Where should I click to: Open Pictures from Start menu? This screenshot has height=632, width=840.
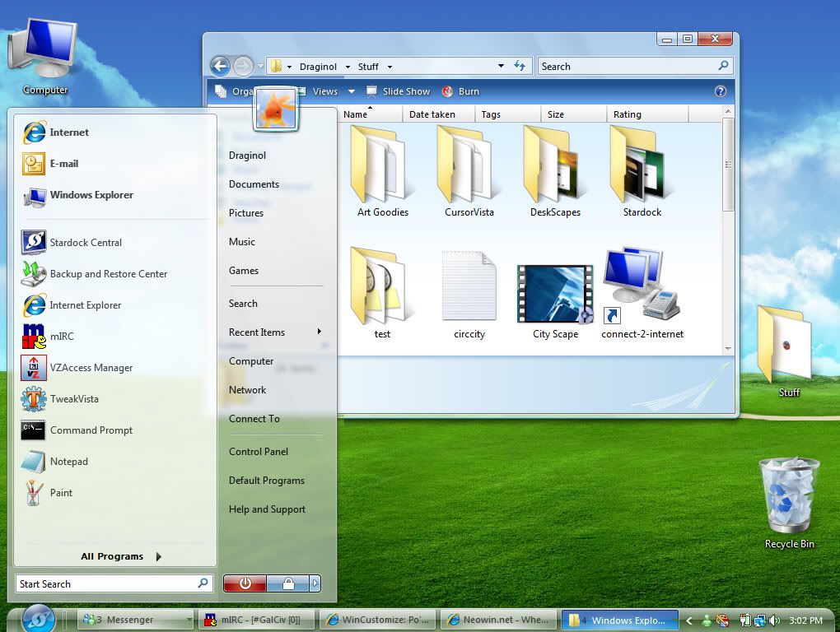[246, 213]
